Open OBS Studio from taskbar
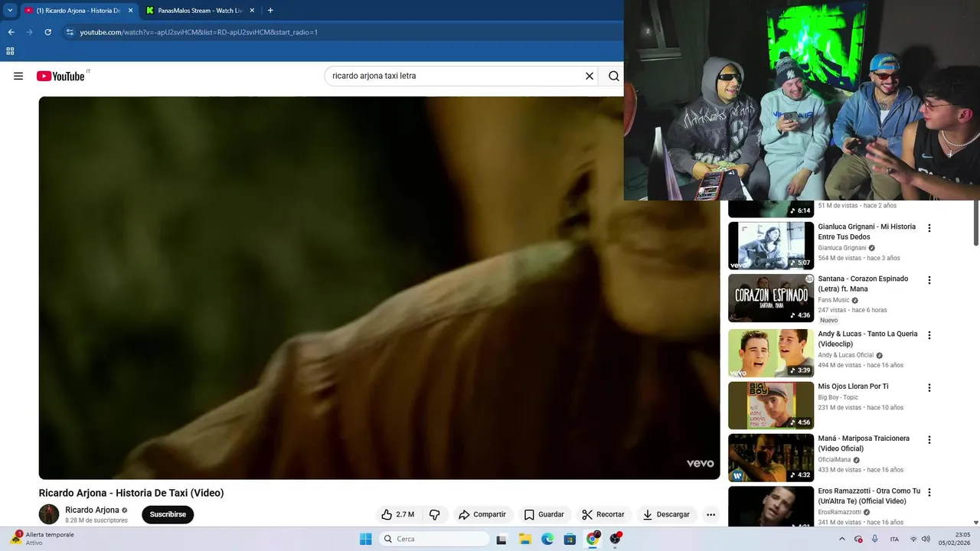Image resolution: width=980 pixels, height=551 pixels. pyautogui.click(x=615, y=539)
